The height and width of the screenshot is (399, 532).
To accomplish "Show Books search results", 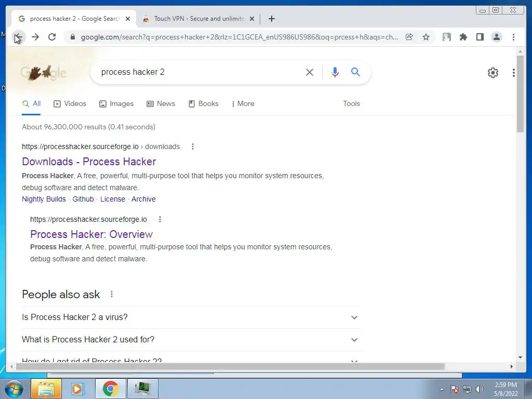I will [204, 104].
